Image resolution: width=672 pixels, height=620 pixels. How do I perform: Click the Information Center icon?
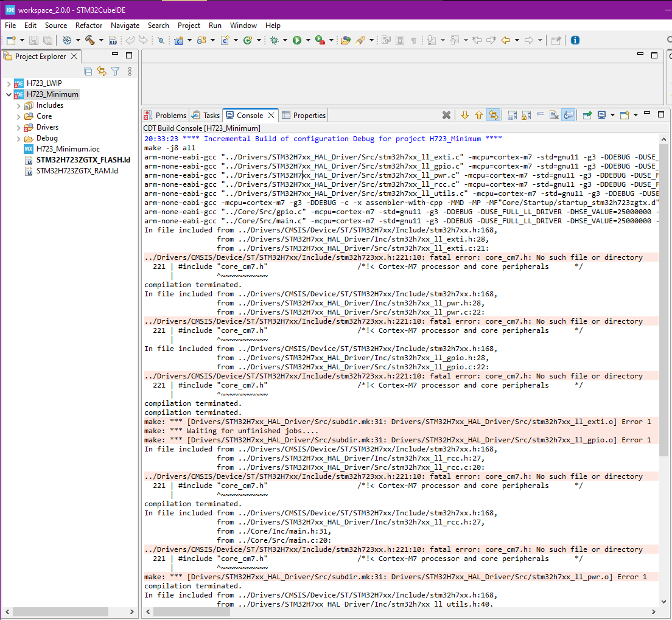pyautogui.click(x=575, y=40)
